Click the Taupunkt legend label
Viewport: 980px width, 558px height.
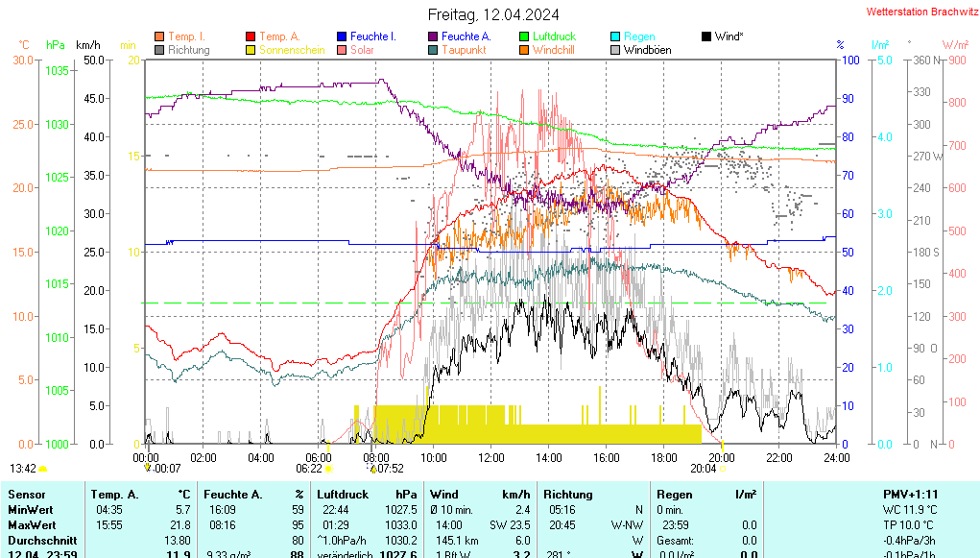pos(466,50)
